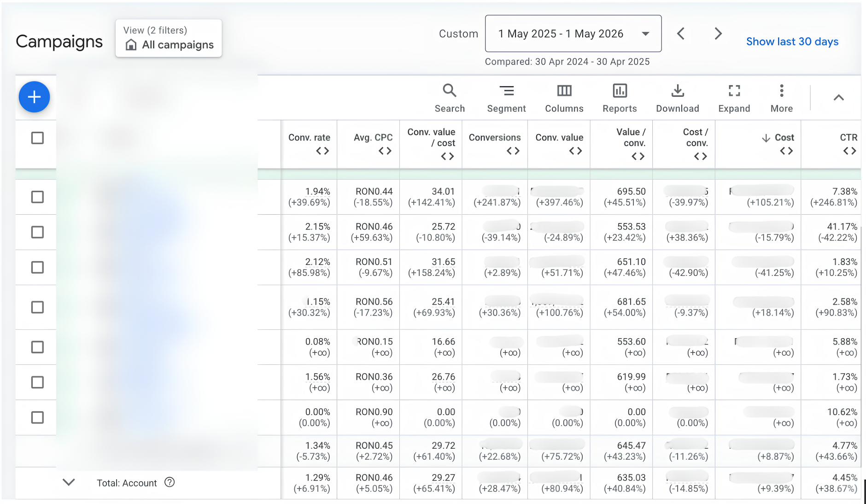The width and height of the screenshot is (866, 504).
Task: Expand the table to full screen
Action: [734, 98]
